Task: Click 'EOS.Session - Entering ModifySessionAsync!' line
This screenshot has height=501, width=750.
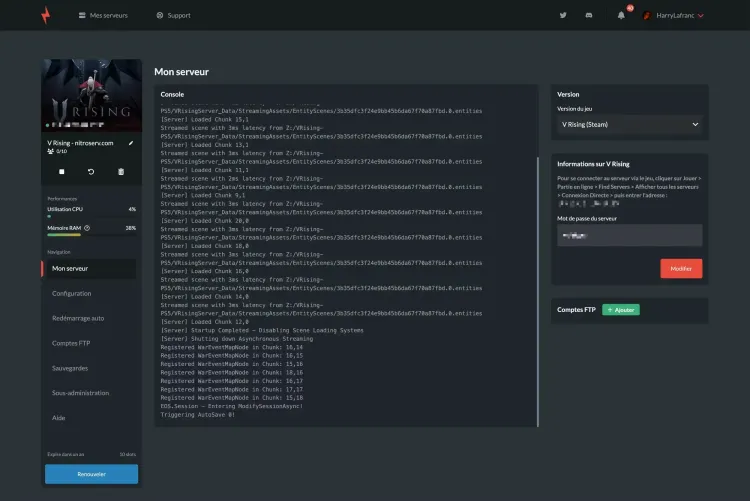Action: coord(232,406)
